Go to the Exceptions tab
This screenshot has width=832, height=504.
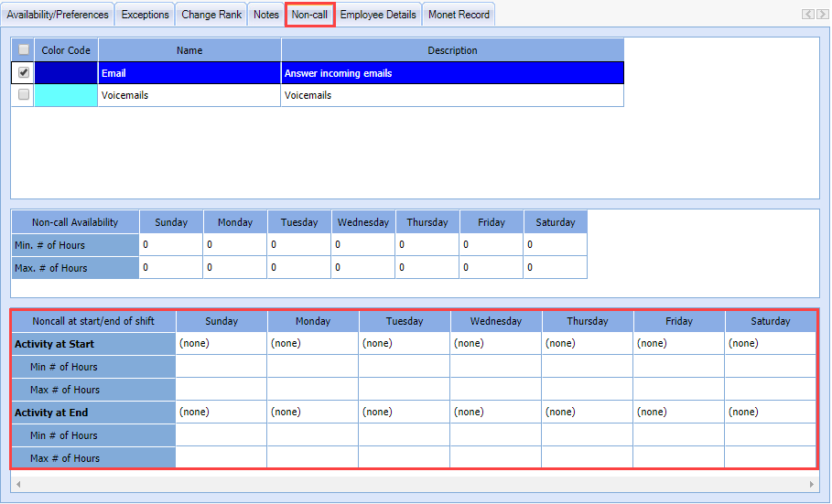tap(146, 15)
